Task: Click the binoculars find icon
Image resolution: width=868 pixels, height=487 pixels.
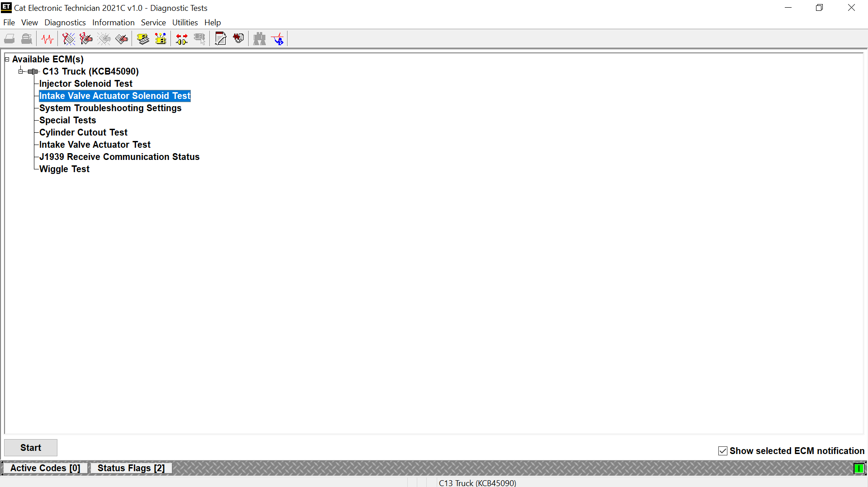Action: [x=259, y=39]
